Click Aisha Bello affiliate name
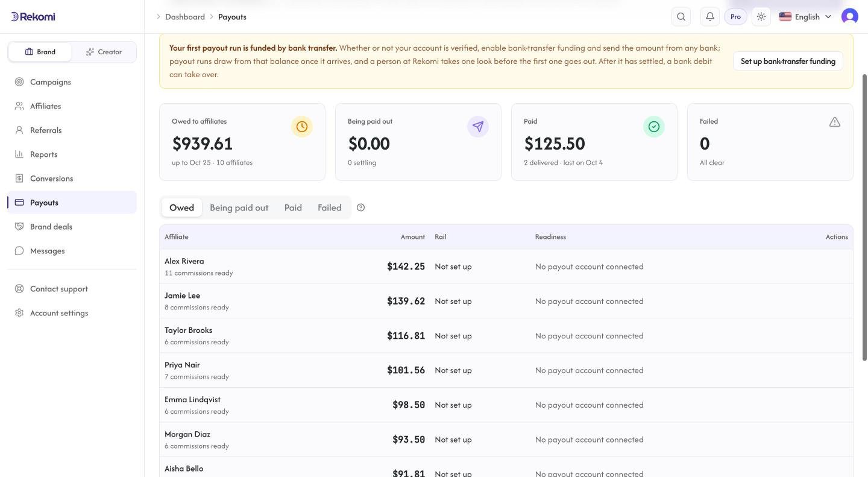Screen dimensions: 868x477 184,469
